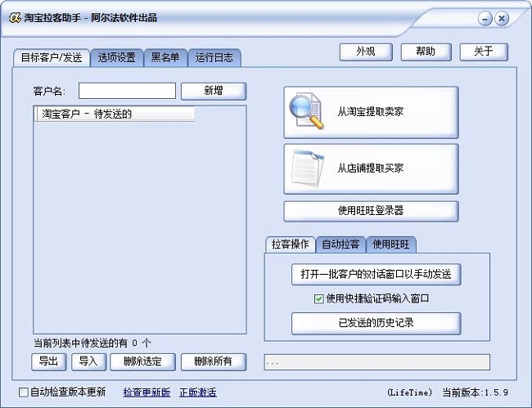Click the 当前版本:1.5.9 version text

tap(475, 392)
